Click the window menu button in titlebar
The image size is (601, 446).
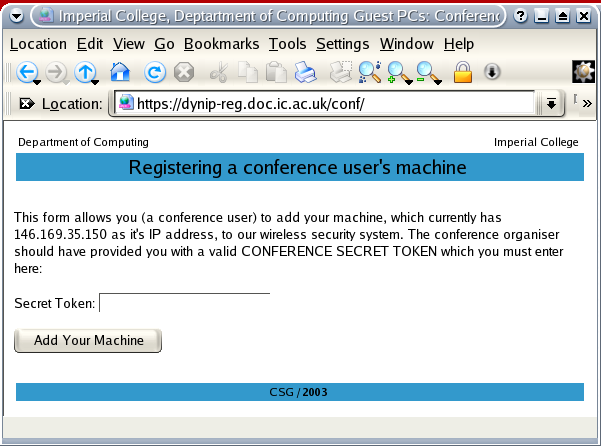(x=17, y=16)
